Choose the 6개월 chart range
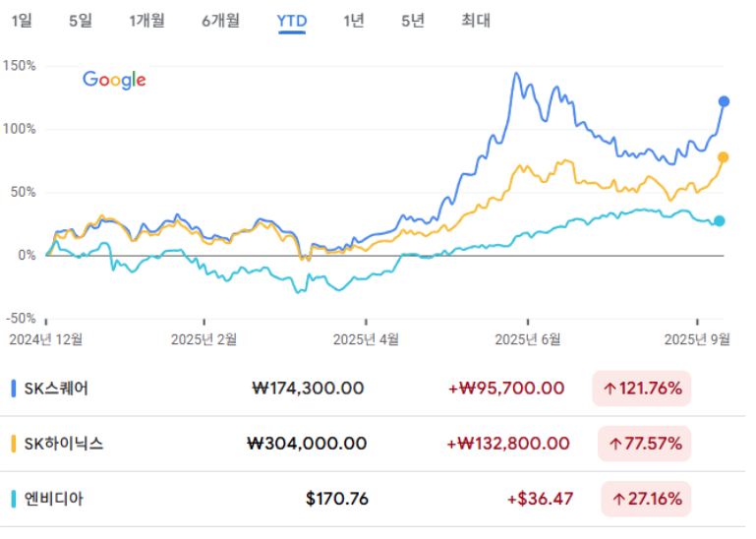The image size is (756, 539). click(221, 21)
